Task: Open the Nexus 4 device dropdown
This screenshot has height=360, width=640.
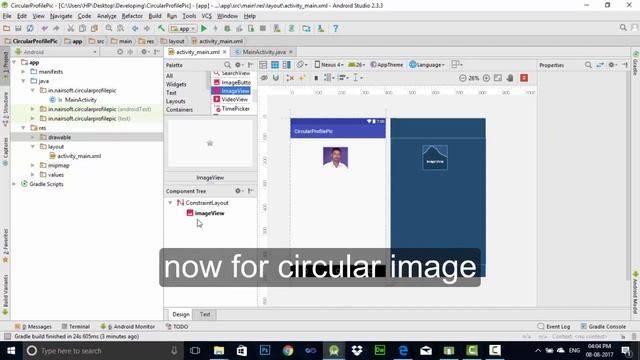Action: (x=329, y=65)
